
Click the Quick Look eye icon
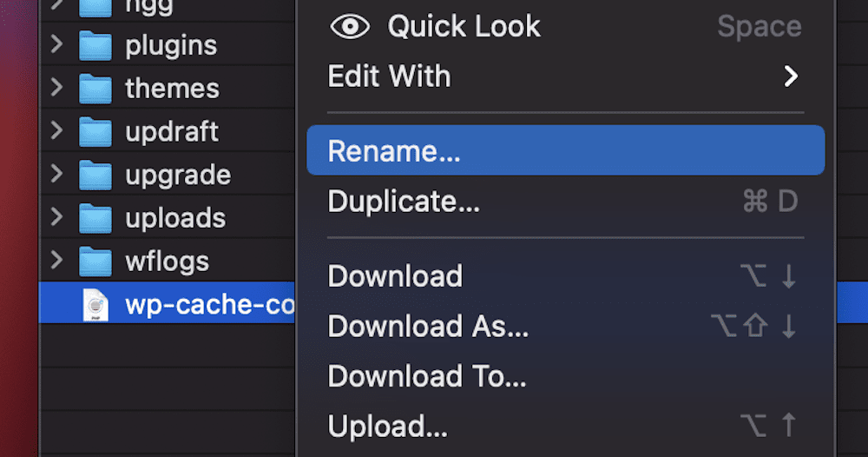tap(350, 26)
